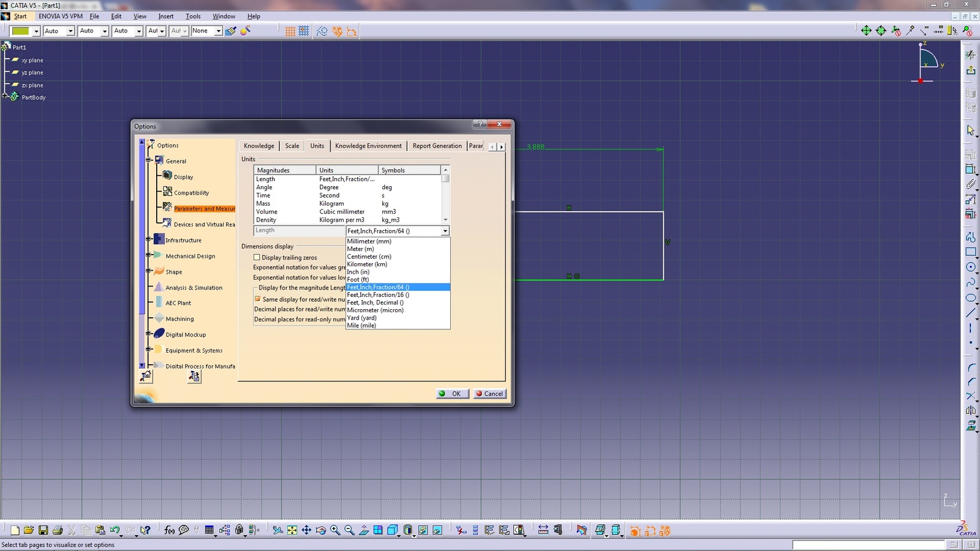Open the Tools menu
This screenshot has width=980, height=551.
[193, 17]
